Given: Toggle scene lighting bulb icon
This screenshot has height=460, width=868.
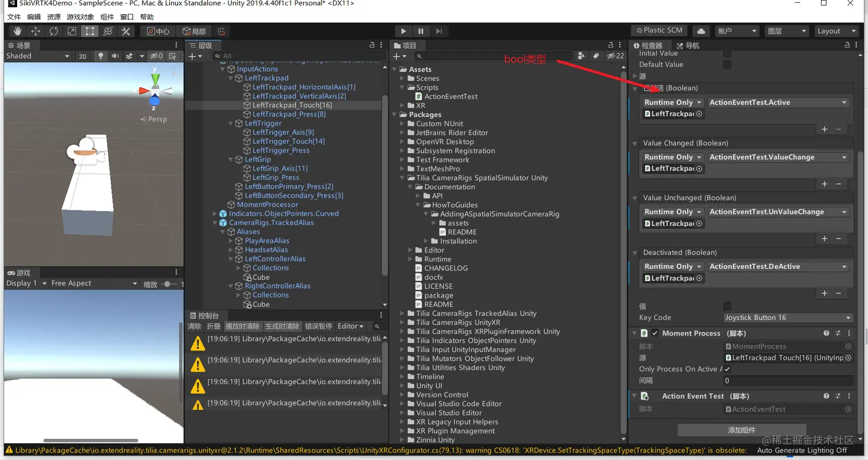Looking at the screenshot, I should tap(101, 56).
